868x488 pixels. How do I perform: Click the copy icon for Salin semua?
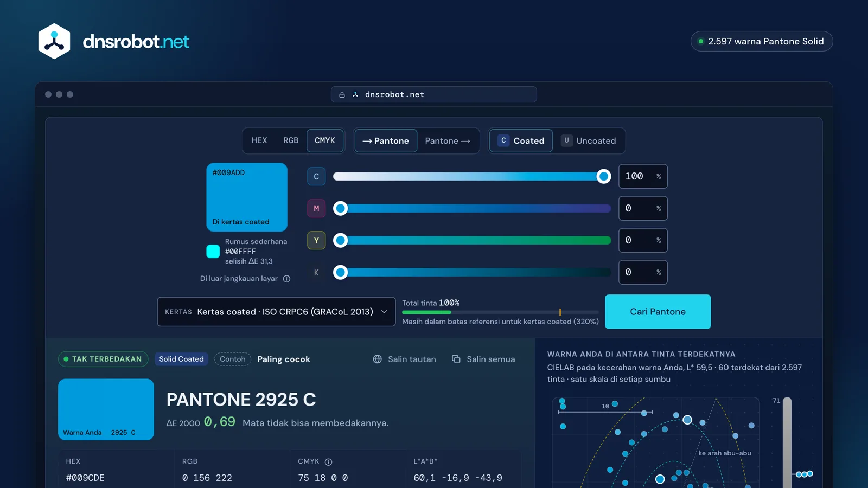456,359
